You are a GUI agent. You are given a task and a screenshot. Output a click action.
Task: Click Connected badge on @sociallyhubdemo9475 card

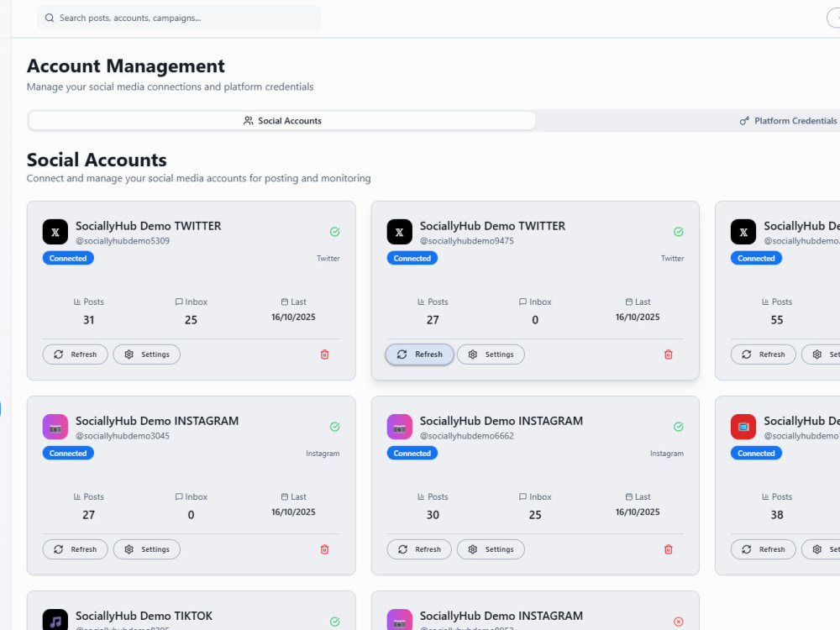coord(412,258)
